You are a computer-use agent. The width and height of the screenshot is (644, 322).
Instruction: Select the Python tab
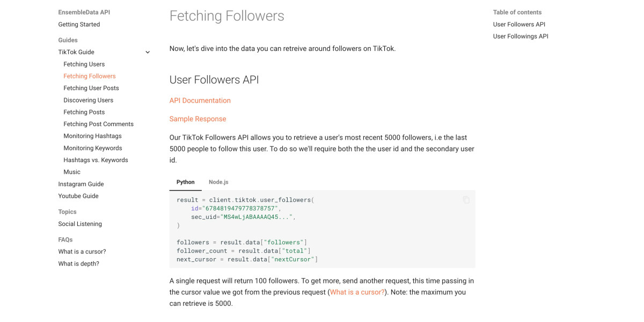coord(185,182)
